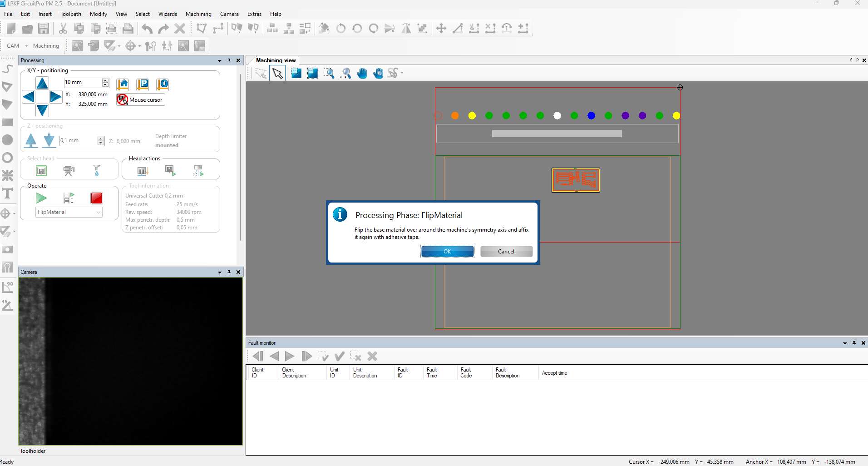Jog the head right with the right arrow
868x466 pixels.
point(55,96)
